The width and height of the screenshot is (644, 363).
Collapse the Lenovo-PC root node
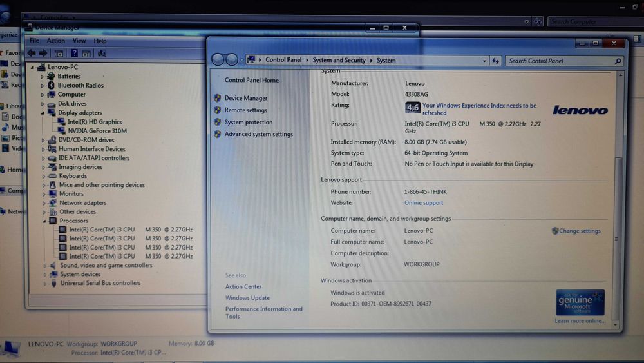click(x=32, y=67)
